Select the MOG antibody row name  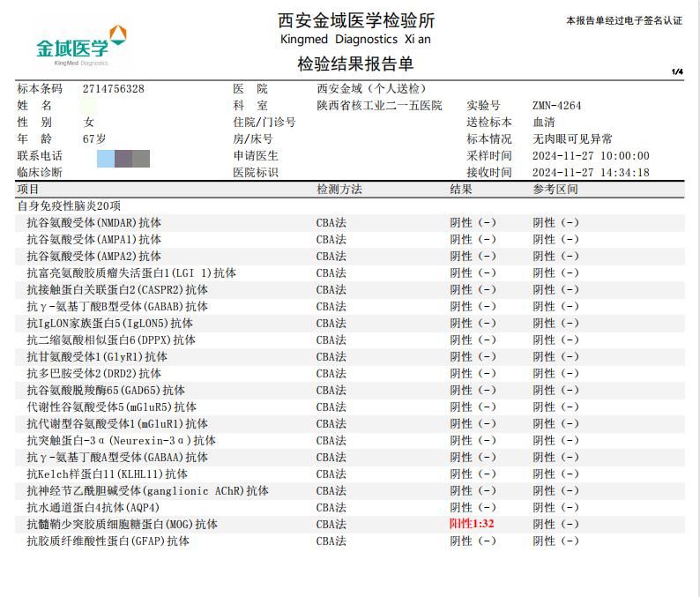coord(122,524)
